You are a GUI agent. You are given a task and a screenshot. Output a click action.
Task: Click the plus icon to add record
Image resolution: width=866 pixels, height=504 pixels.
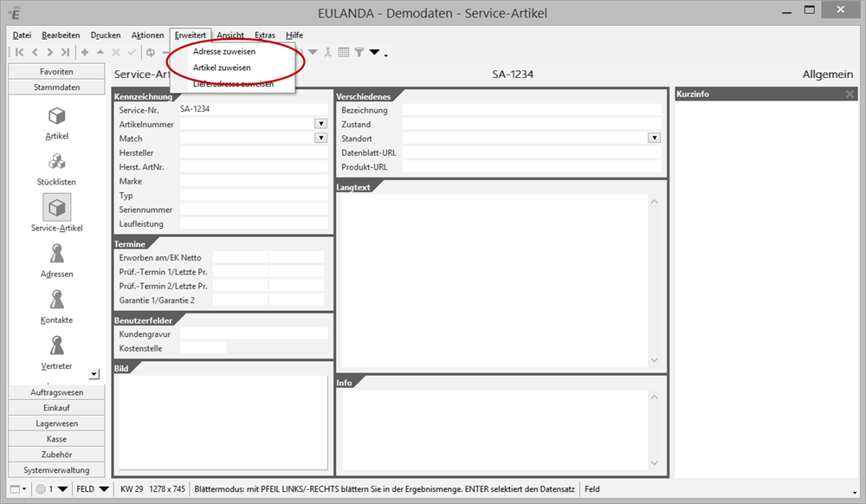pyautogui.click(x=85, y=53)
